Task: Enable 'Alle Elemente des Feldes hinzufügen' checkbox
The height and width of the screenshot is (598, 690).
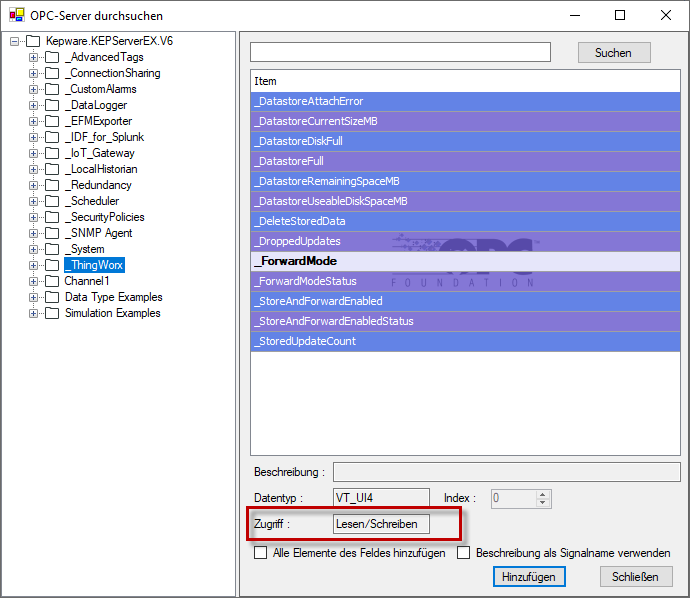Action: [261, 553]
